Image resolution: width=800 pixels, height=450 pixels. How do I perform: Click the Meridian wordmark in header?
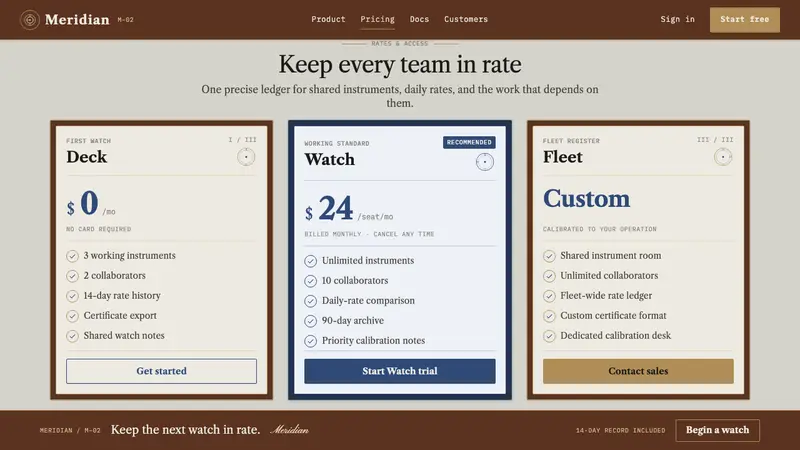tap(77, 20)
